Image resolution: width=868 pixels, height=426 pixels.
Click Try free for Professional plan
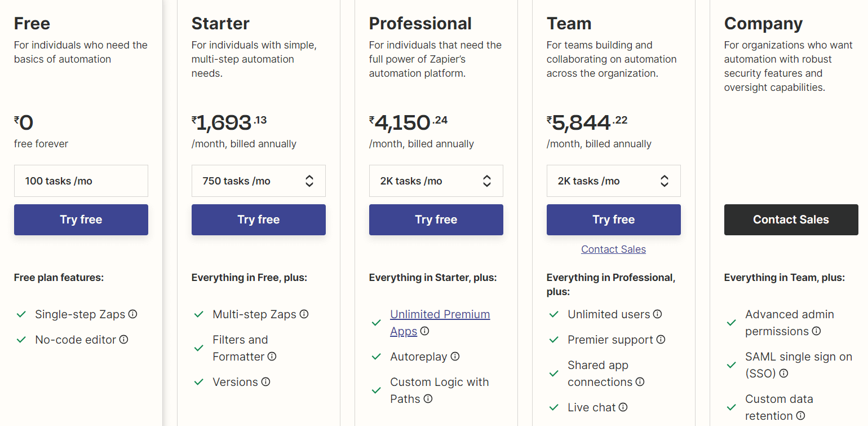[436, 219]
